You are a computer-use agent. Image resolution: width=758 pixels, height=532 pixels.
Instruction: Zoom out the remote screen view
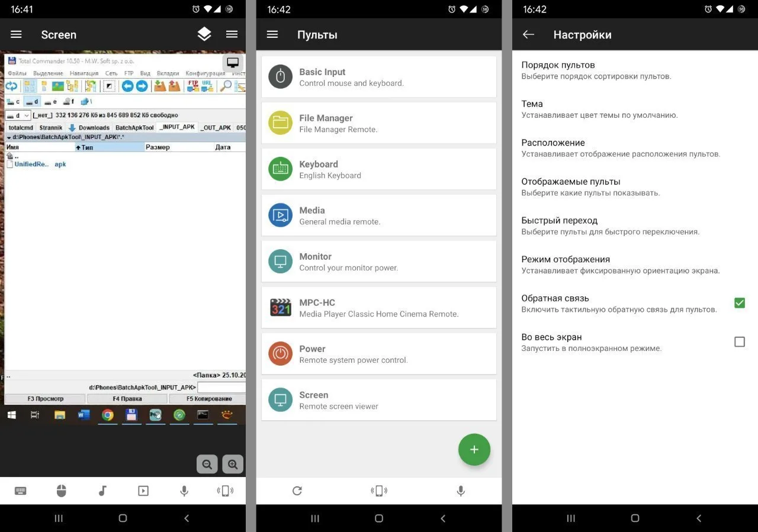click(207, 465)
